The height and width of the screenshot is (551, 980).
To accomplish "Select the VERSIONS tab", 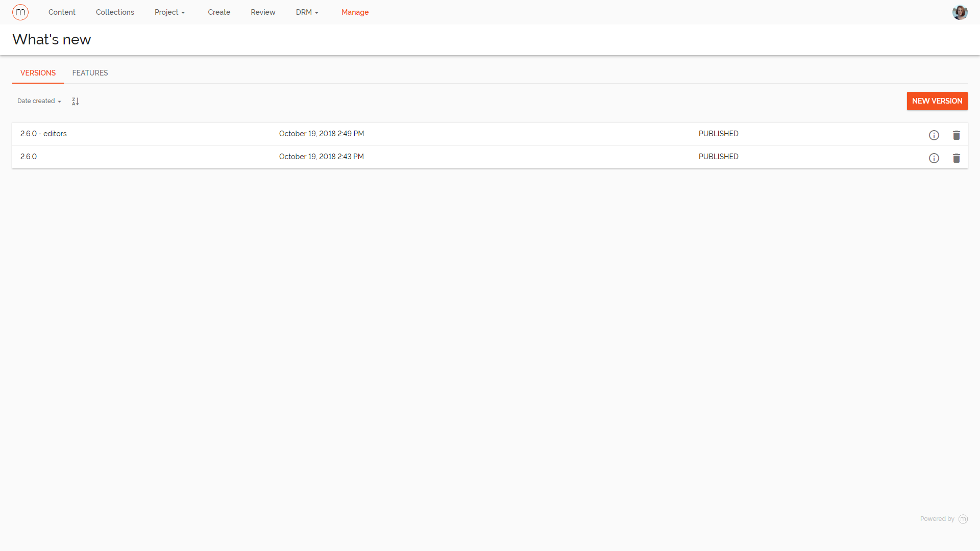I will point(38,73).
